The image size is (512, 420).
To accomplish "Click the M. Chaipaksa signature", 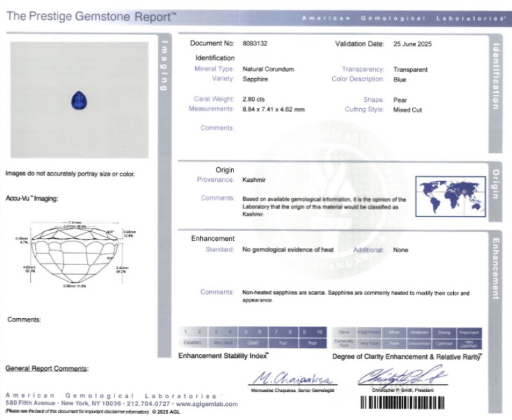I will click(292, 378).
